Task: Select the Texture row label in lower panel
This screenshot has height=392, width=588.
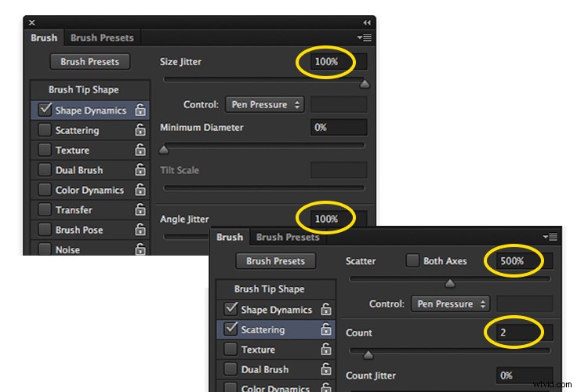Action: (x=258, y=349)
